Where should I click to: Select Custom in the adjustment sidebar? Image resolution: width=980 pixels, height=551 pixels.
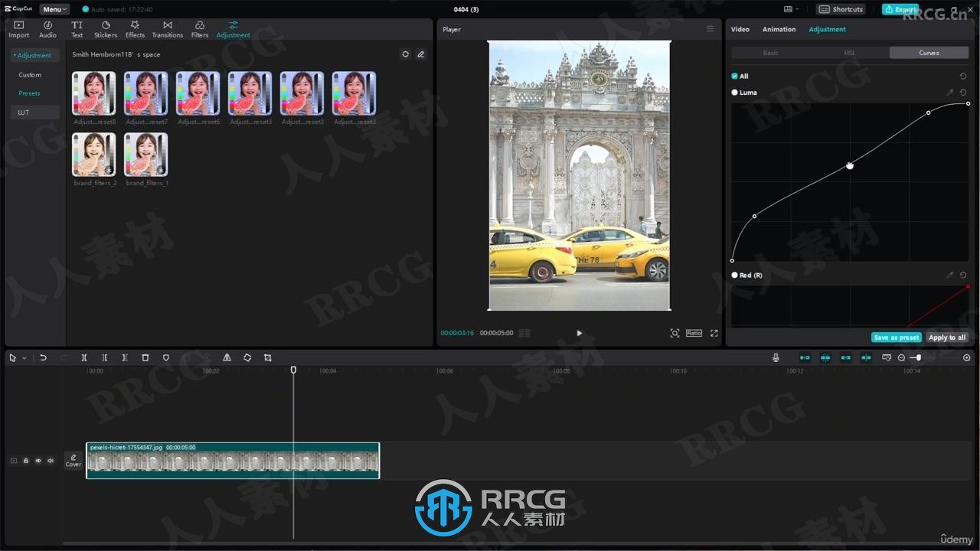[x=30, y=75]
